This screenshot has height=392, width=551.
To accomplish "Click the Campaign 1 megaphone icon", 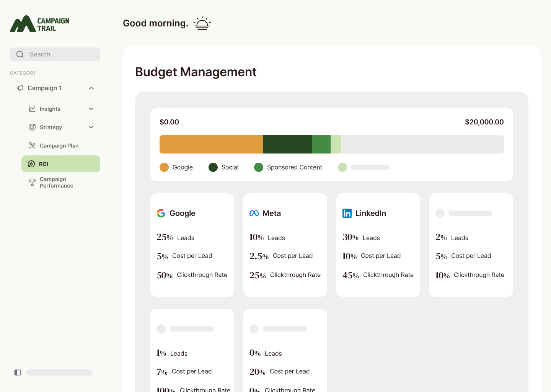I will coord(20,88).
